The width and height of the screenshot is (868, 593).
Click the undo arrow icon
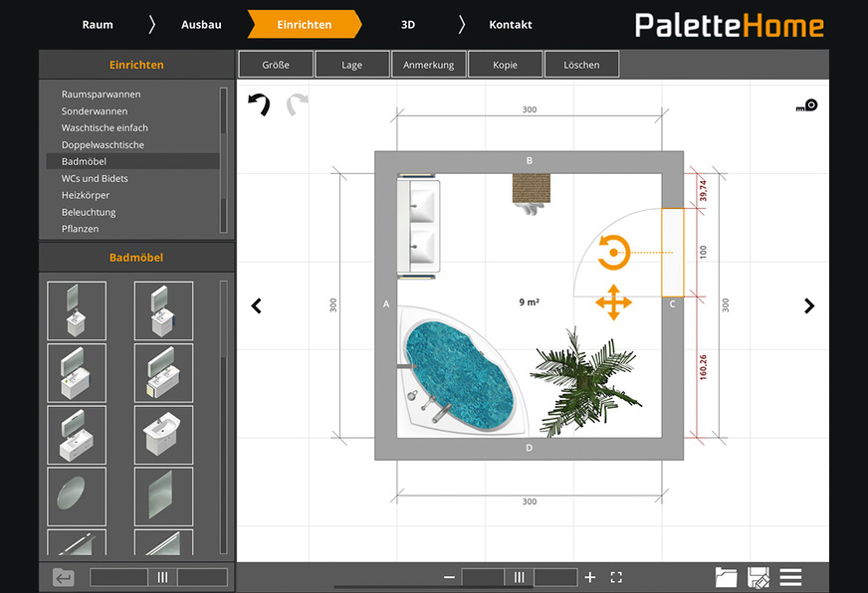[x=259, y=104]
